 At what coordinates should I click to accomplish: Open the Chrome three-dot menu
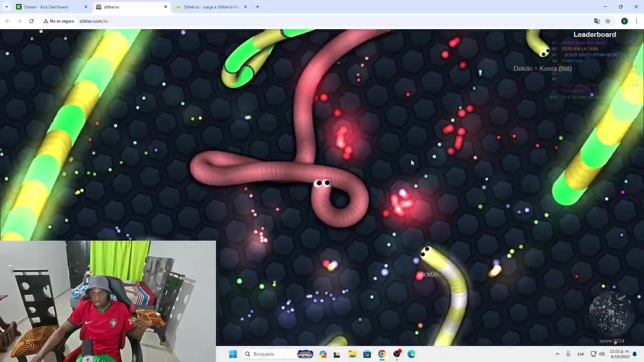coord(636,21)
